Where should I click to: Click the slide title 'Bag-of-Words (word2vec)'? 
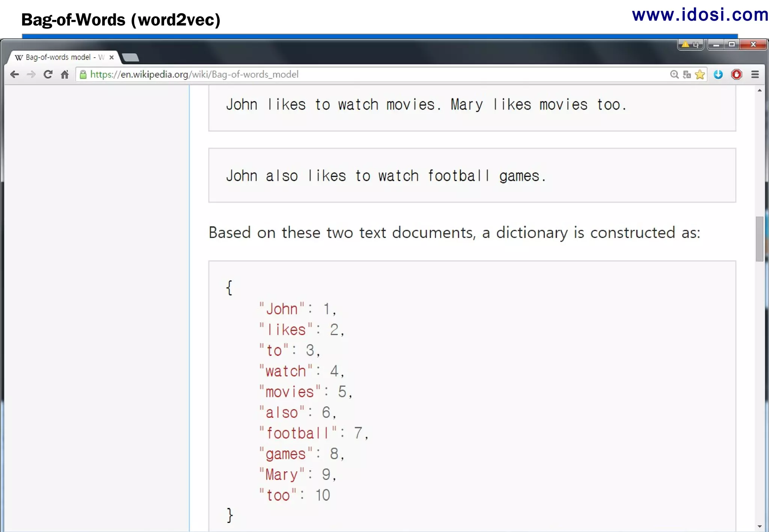(121, 20)
